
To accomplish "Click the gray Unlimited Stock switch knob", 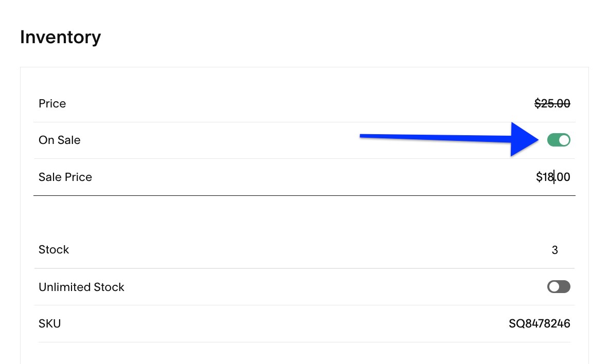I will [554, 287].
